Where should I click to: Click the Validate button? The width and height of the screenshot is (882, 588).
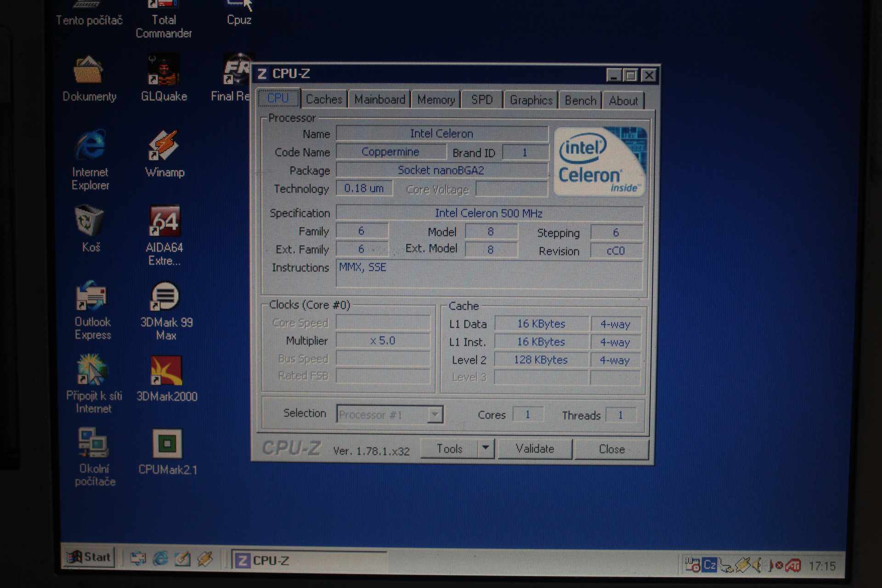point(535,449)
